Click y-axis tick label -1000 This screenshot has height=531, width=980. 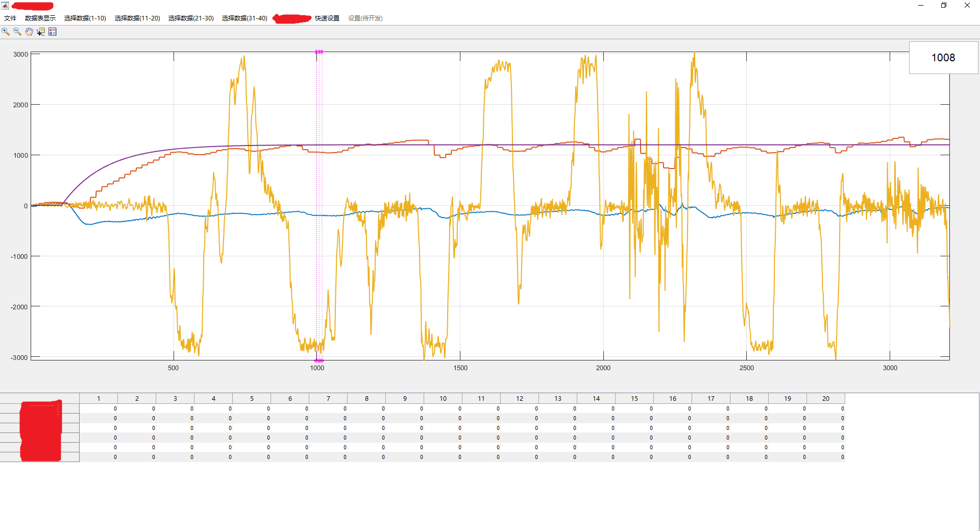coord(19,256)
